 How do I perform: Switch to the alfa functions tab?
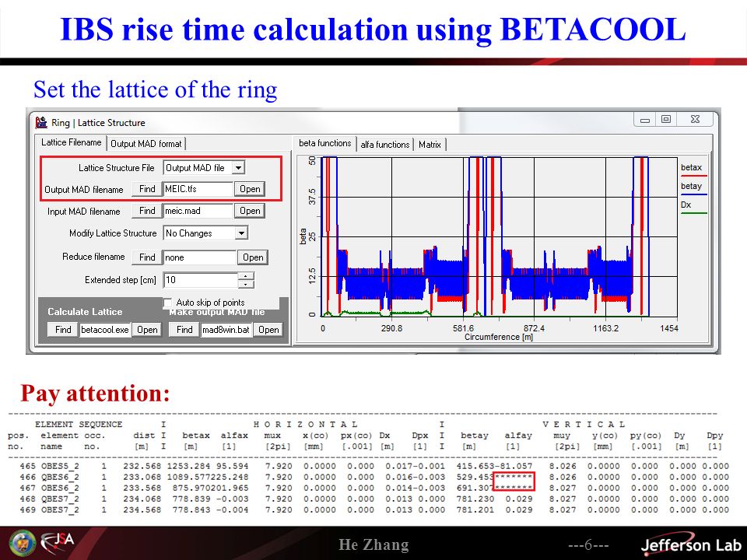pyautogui.click(x=385, y=145)
